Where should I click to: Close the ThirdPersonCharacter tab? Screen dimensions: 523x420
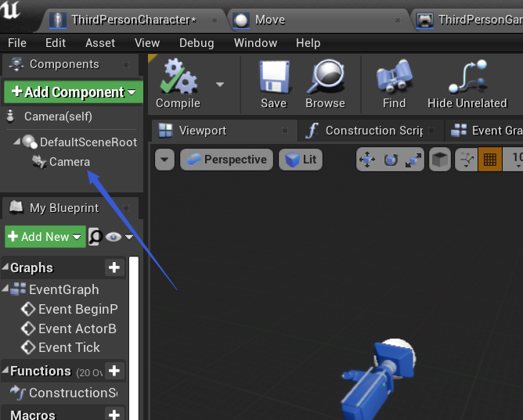coord(215,20)
